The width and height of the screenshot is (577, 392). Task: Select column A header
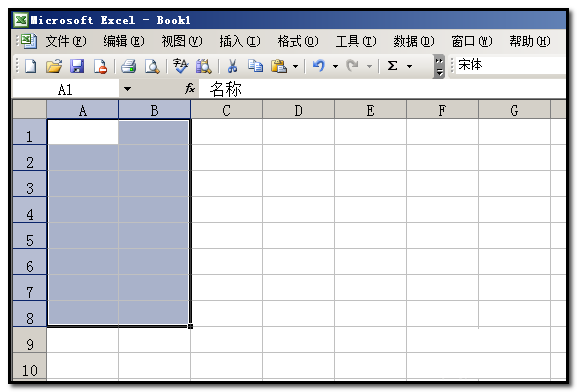click(82, 110)
